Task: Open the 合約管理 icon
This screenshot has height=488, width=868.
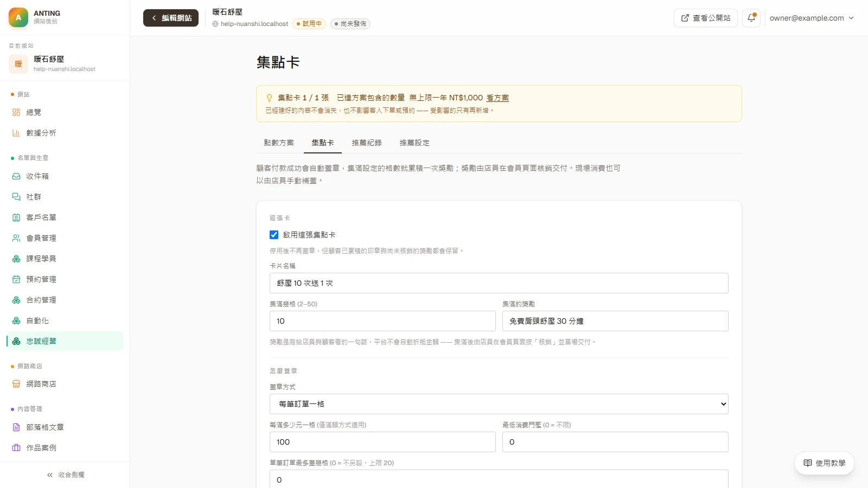Action: click(16, 300)
